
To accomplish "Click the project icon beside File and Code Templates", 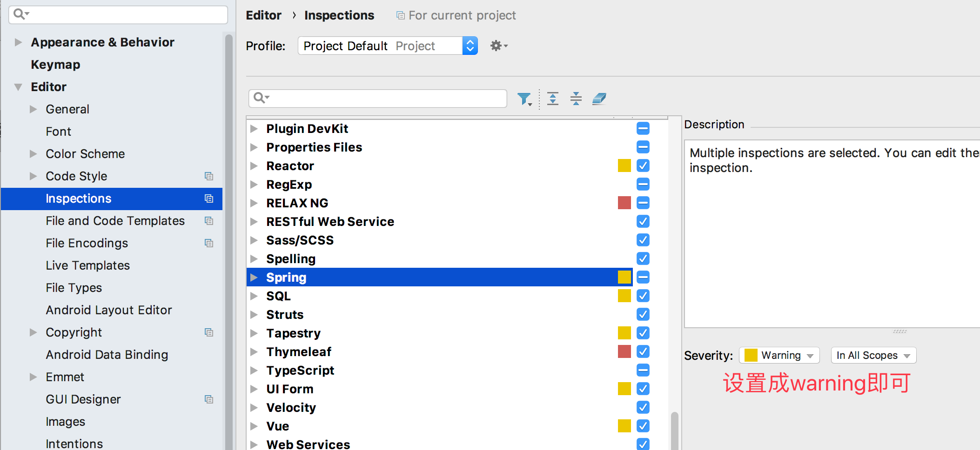I will (x=209, y=221).
